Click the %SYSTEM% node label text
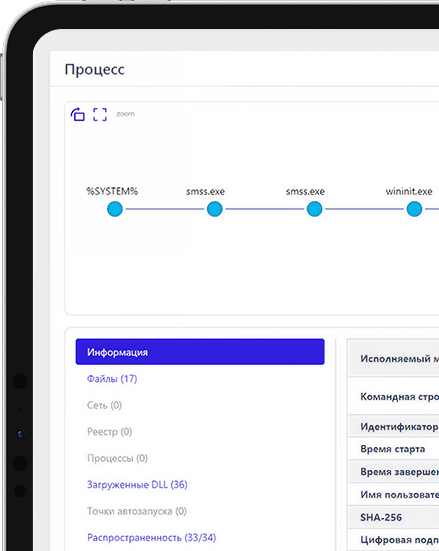The width and height of the screenshot is (439, 551). point(112,191)
